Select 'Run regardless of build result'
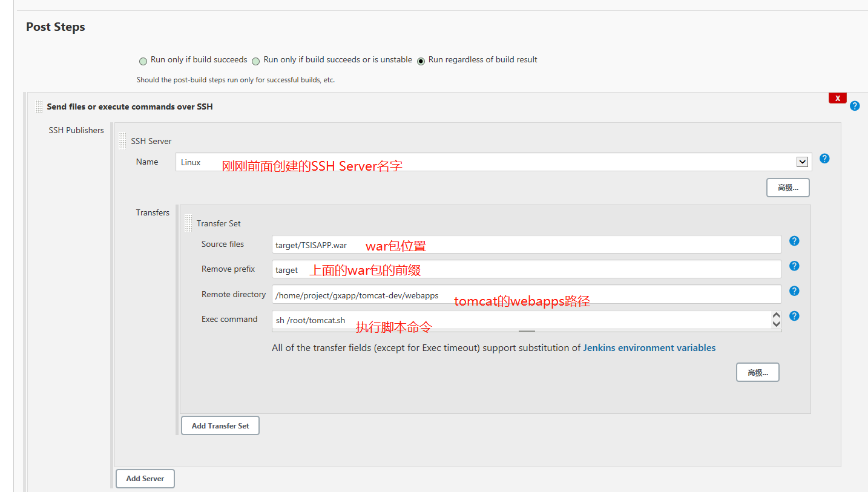Image resolution: width=868 pixels, height=492 pixels. tap(421, 59)
